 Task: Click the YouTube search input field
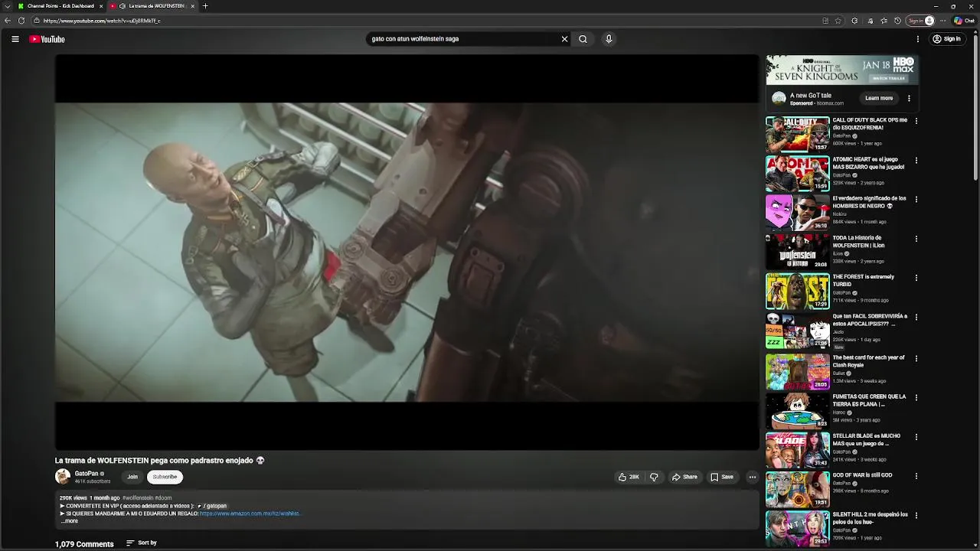[463, 39]
